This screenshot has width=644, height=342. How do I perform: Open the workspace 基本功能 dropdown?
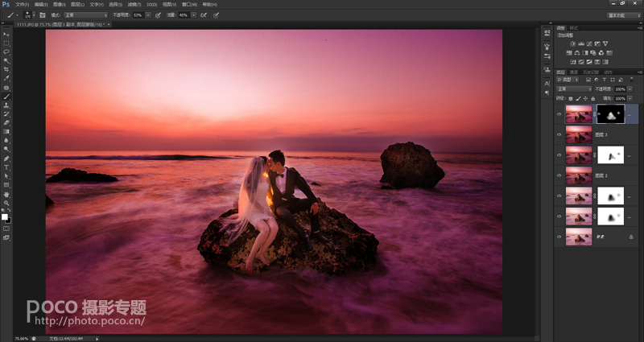coord(623,15)
